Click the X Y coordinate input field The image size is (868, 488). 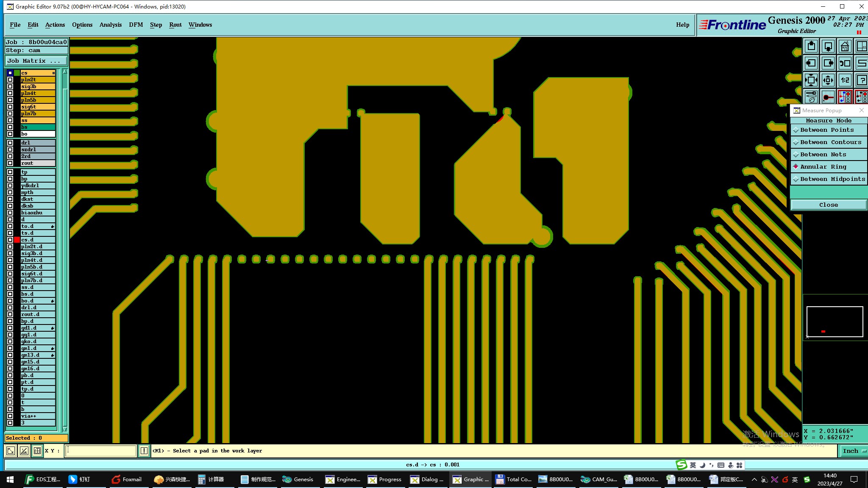pos(100,451)
